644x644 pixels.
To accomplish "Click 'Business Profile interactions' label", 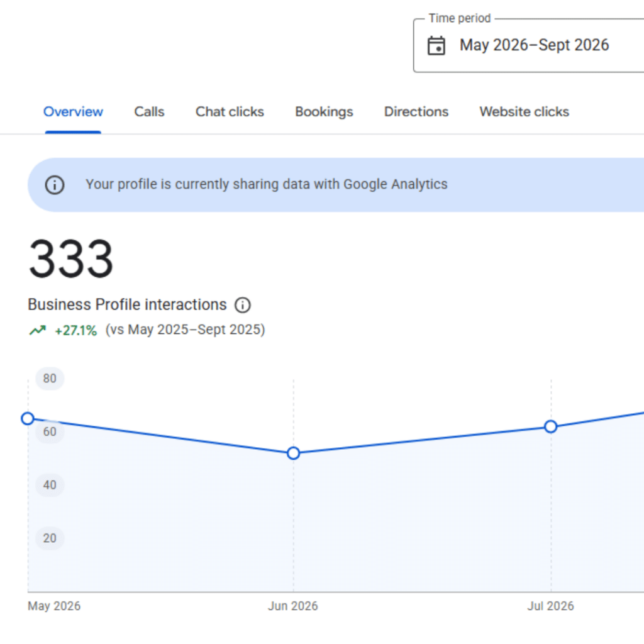I will [127, 305].
